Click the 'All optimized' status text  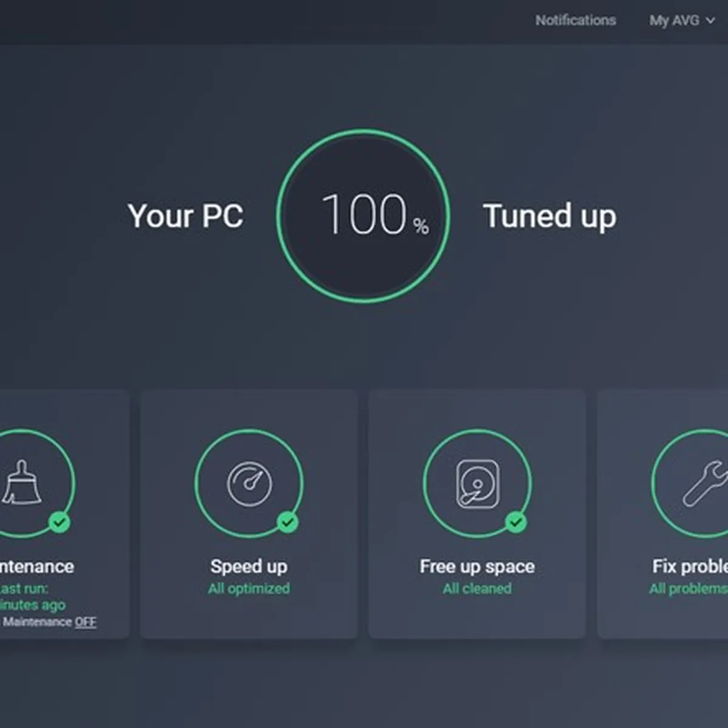[x=249, y=588]
